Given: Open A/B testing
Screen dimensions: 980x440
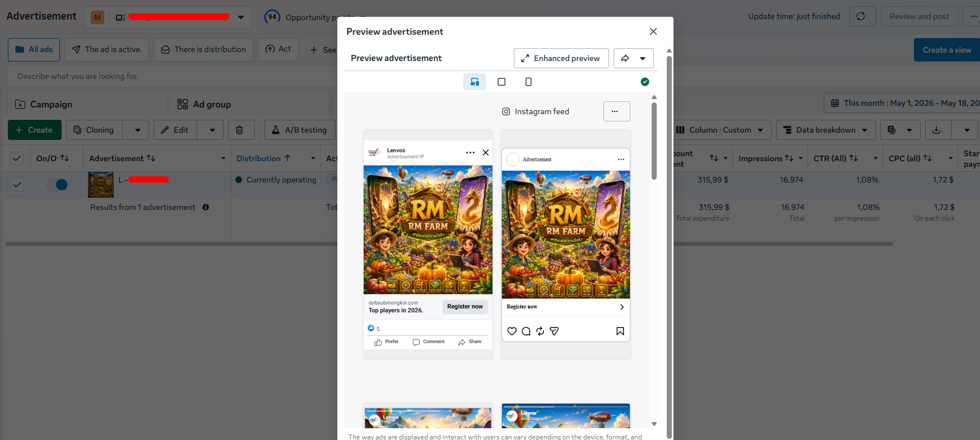Looking at the screenshot, I should tap(300, 130).
